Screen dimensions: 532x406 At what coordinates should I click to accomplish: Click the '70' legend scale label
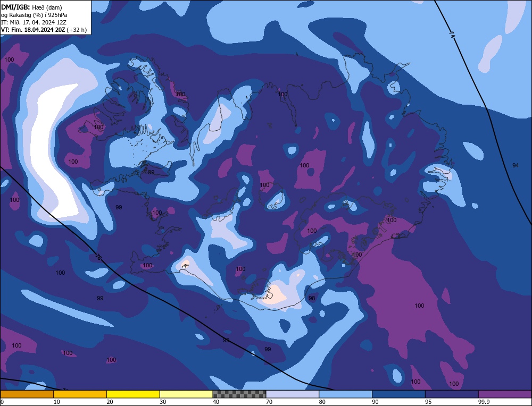[x=269, y=402]
